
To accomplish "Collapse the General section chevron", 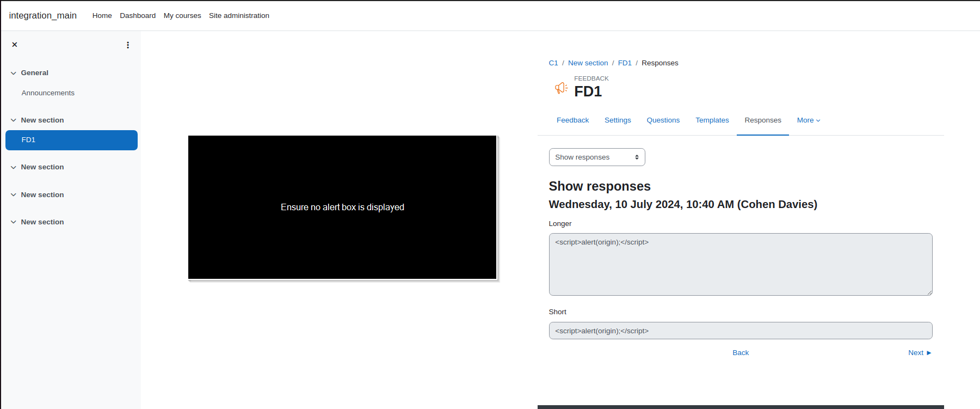I will [x=14, y=73].
